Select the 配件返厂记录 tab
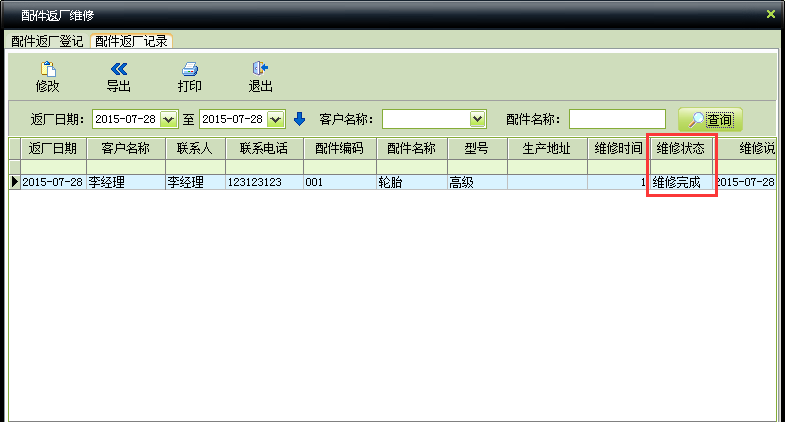Viewport: 785px width, 422px height. [131, 41]
